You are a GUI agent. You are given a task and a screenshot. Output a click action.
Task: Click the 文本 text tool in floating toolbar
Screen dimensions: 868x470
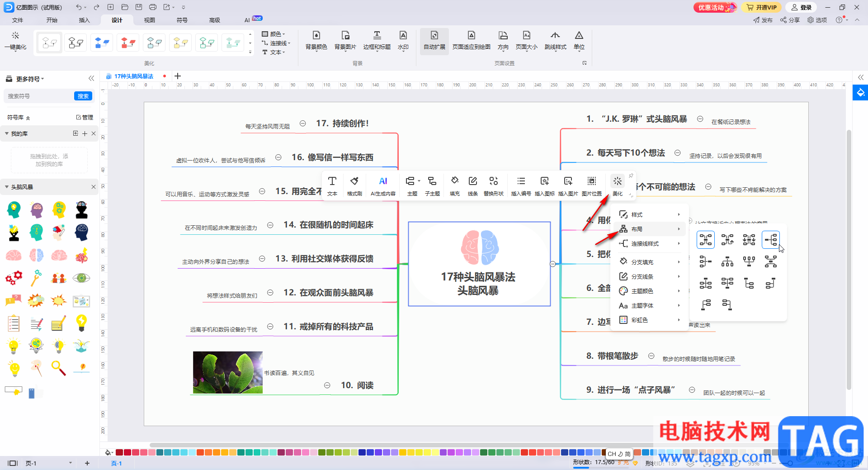pyautogui.click(x=332, y=186)
